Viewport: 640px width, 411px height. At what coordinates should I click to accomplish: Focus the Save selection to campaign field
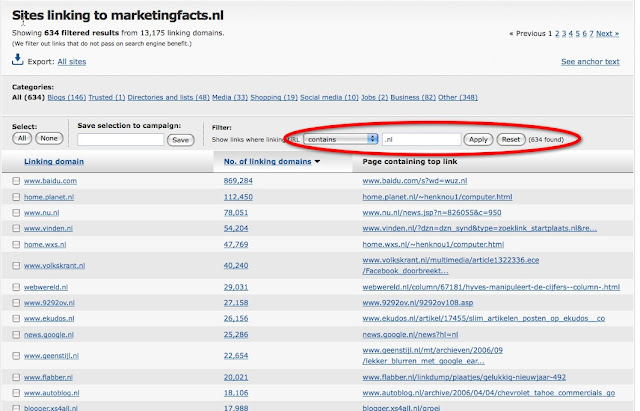[120, 140]
